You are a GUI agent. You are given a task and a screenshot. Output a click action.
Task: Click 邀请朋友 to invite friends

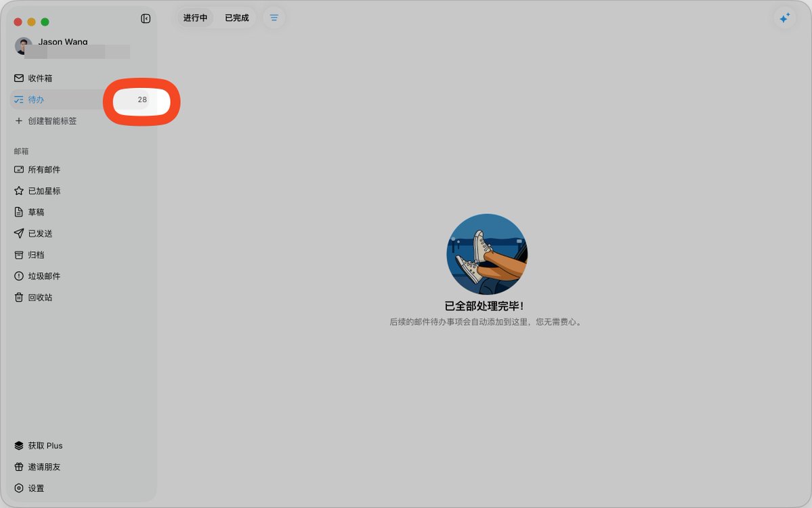point(43,467)
